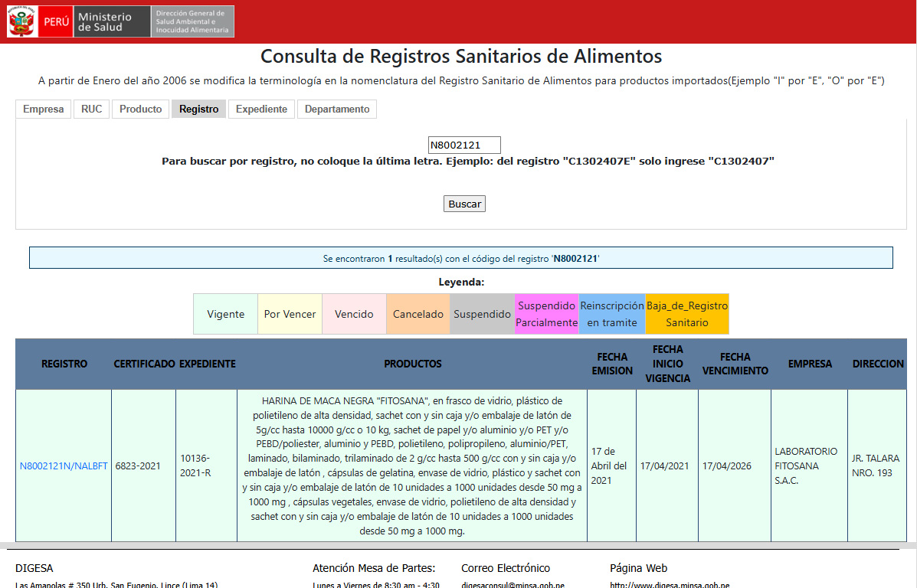Click the Cancelado legend color box
The height and width of the screenshot is (588, 917).
[x=418, y=314]
